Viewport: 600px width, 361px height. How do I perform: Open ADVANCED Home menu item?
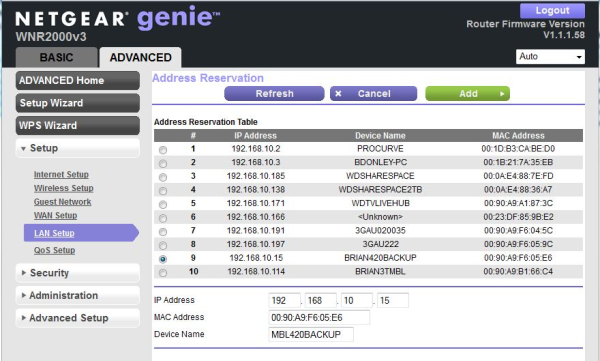point(78,80)
